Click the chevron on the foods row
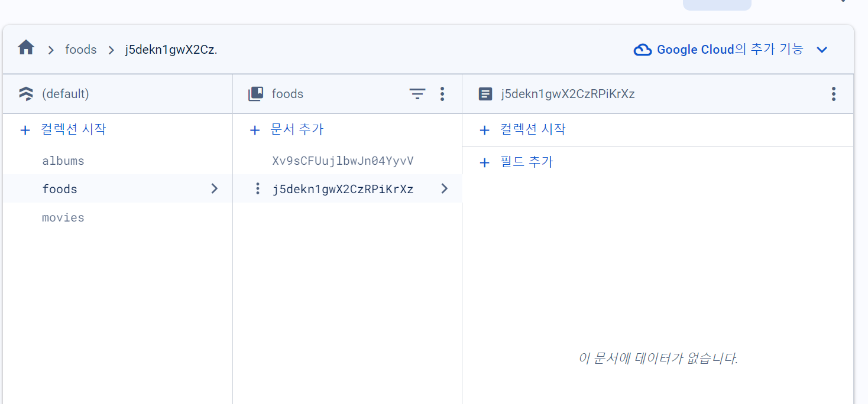 215,188
